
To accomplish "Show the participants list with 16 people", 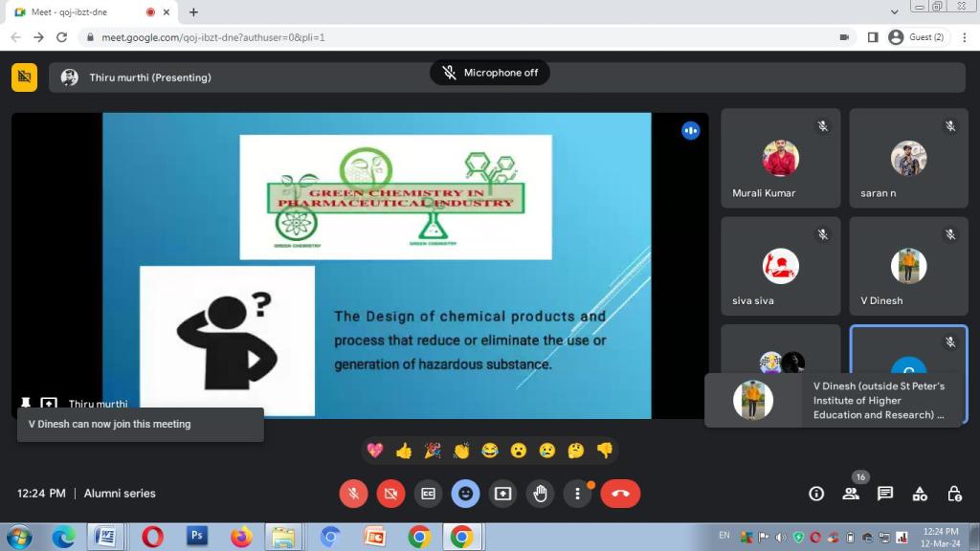I will pyautogui.click(x=851, y=494).
